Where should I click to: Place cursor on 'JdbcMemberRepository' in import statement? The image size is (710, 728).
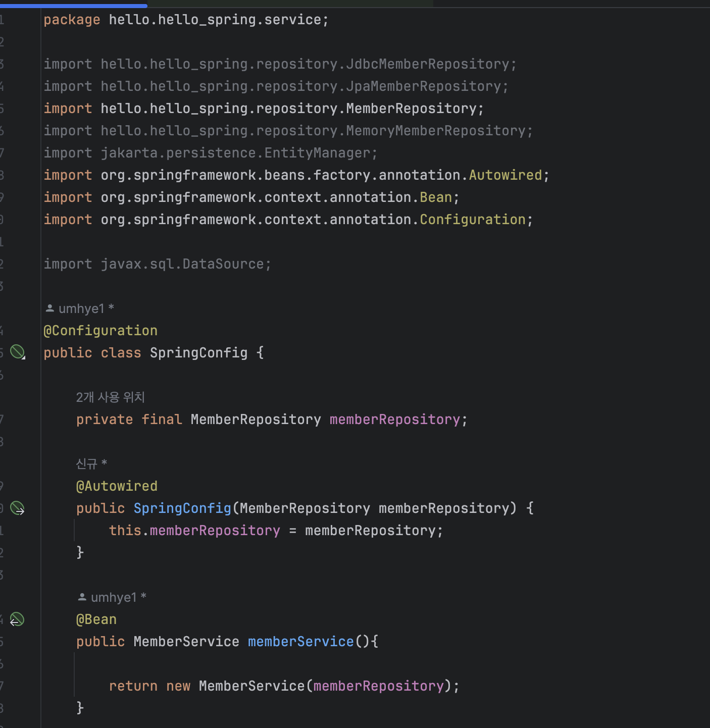pos(428,64)
